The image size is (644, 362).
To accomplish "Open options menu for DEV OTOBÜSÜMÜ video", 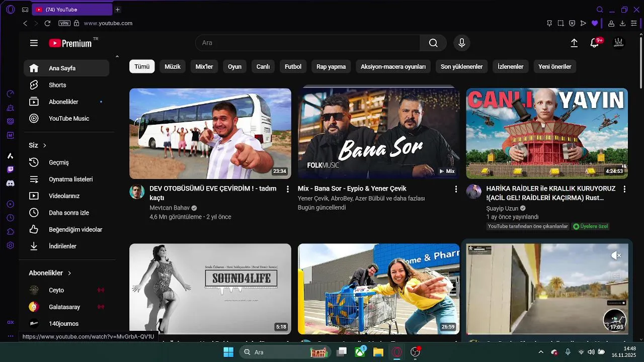I will coord(288,189).
